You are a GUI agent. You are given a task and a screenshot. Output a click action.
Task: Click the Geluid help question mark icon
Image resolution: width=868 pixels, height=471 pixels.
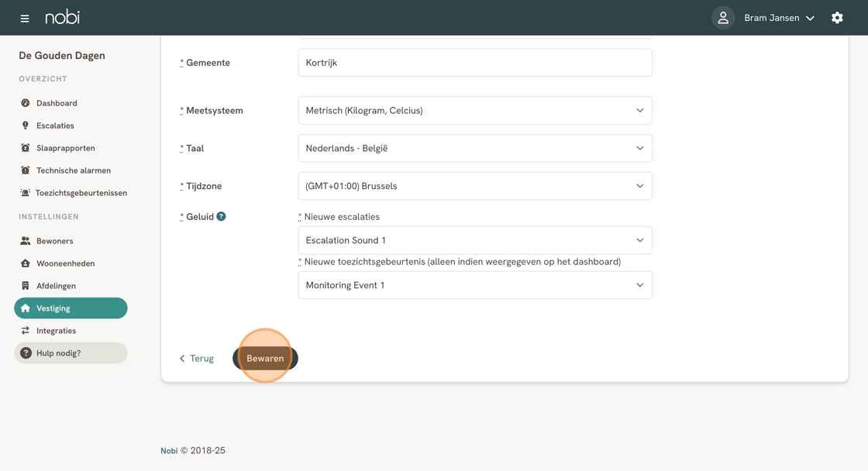(222, 217)
